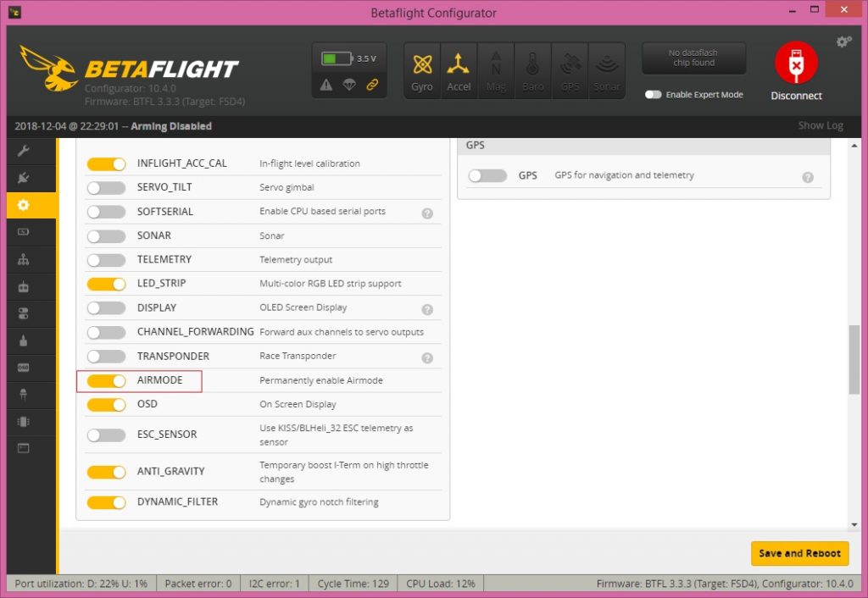Click the Show Log link
The image size is (868, 598).
(x=821, y=125)
